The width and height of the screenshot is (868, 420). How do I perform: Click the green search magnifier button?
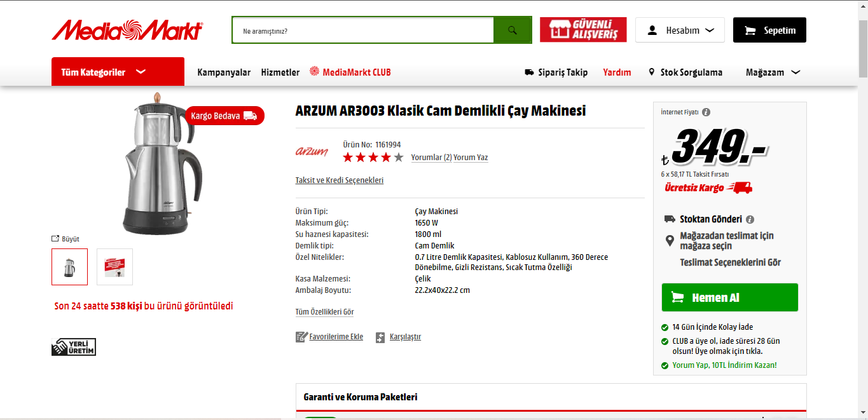513,30
